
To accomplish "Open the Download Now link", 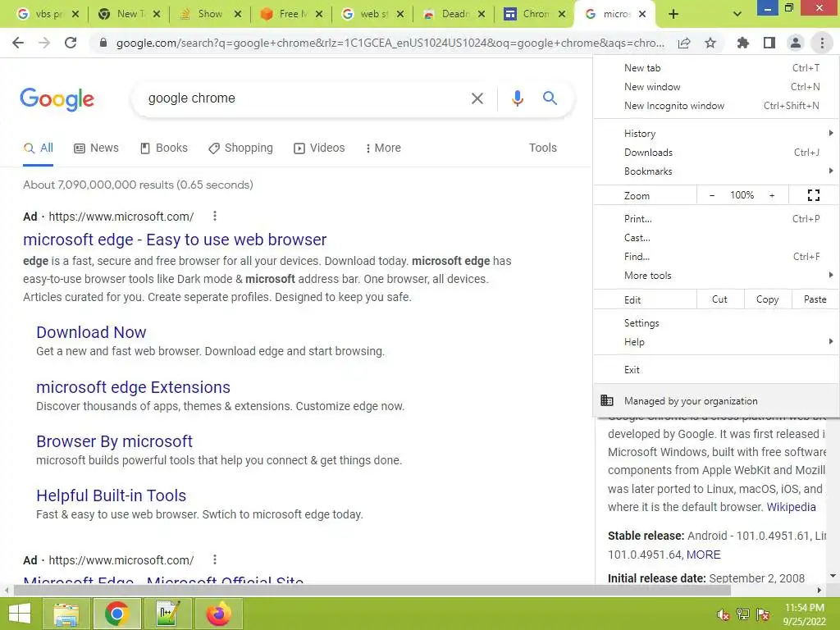I will pyautogui.click(x=91, y=332).
